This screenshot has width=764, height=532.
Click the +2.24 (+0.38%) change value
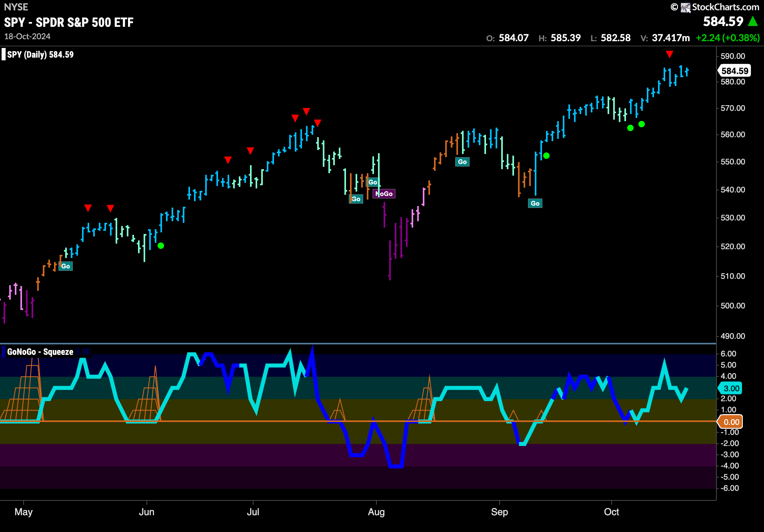(728, 38)
